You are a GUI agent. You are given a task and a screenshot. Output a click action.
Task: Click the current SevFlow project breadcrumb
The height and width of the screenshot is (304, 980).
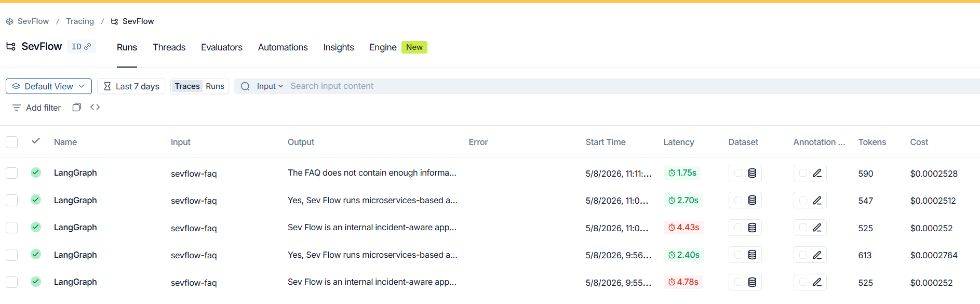click(138, 21)
